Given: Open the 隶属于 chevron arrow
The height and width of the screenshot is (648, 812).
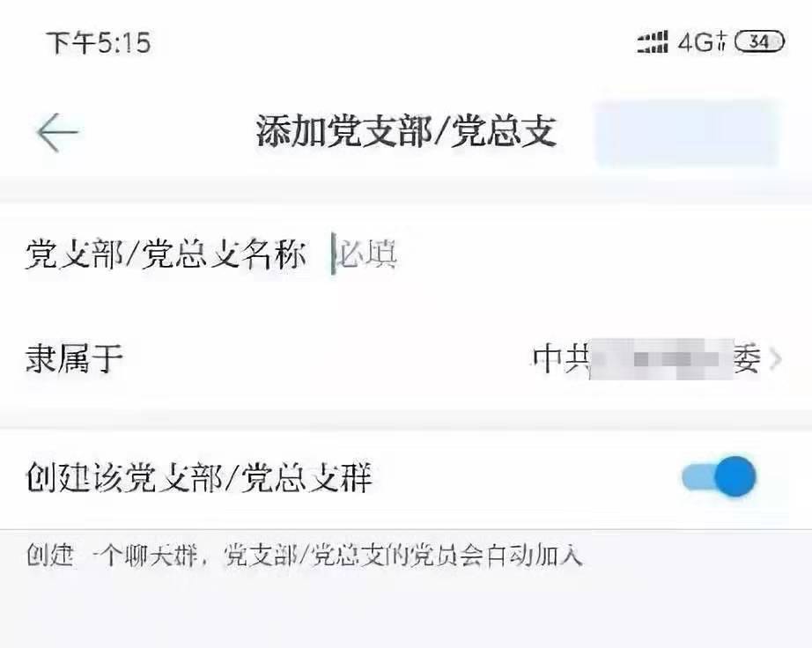Looking at the screenshot, I should [775, 359].
